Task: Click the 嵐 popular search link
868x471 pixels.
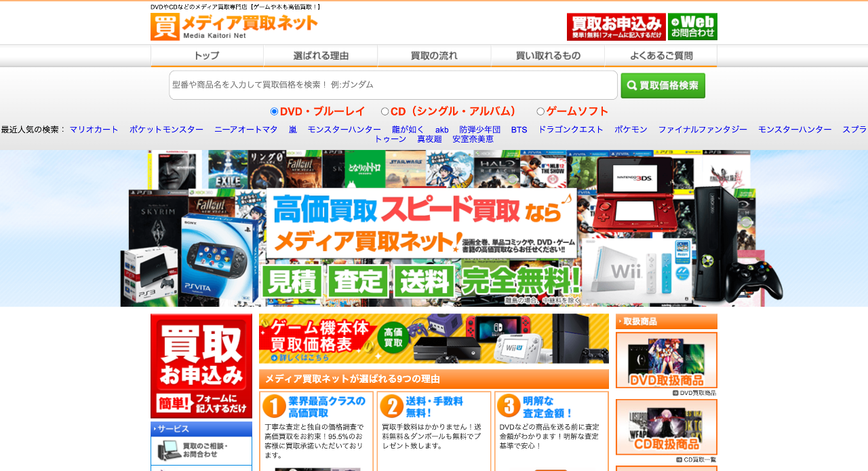Action: point(293,130)
